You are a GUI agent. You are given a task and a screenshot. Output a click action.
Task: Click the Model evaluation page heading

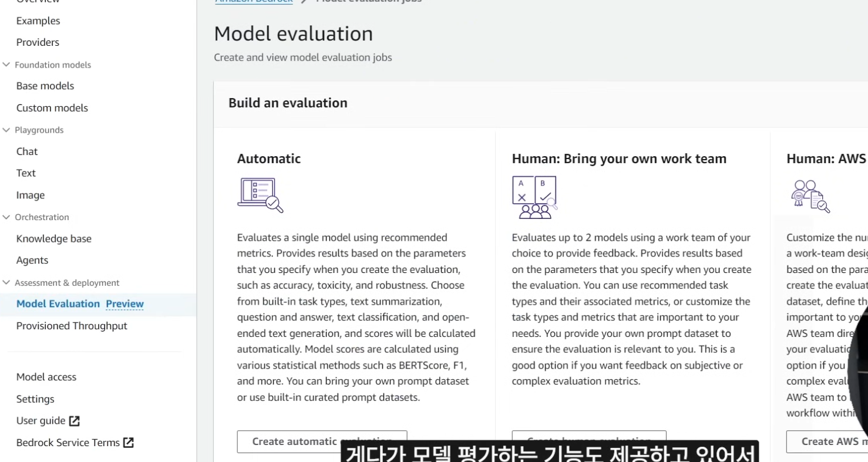click(293, 33)
